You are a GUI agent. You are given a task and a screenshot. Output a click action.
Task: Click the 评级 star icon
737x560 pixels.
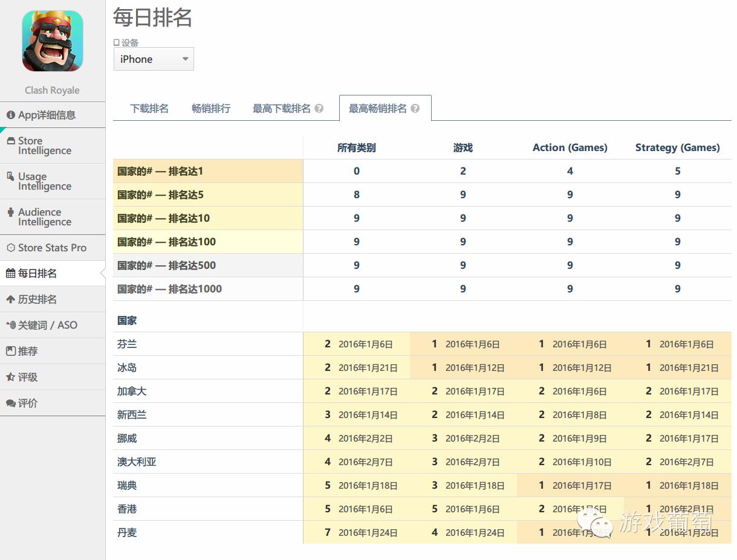click(10, 377)
